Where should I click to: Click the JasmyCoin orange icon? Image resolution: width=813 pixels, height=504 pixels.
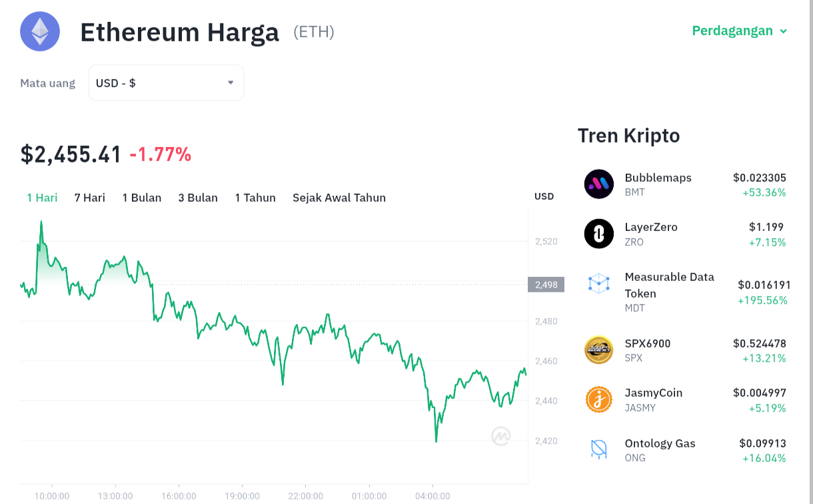[598, 399]
